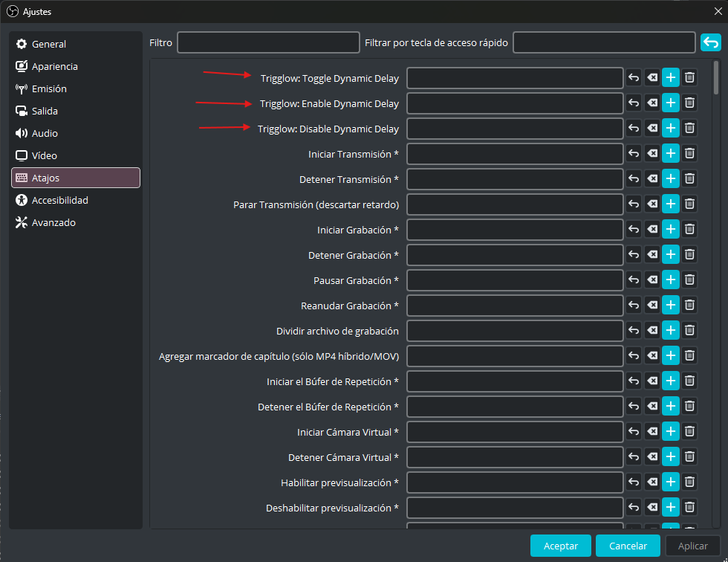This screenshot has height=562, width=728.
Task: Add a hotkey for Detener Transmisión
Action: click(x=670, y=178)
